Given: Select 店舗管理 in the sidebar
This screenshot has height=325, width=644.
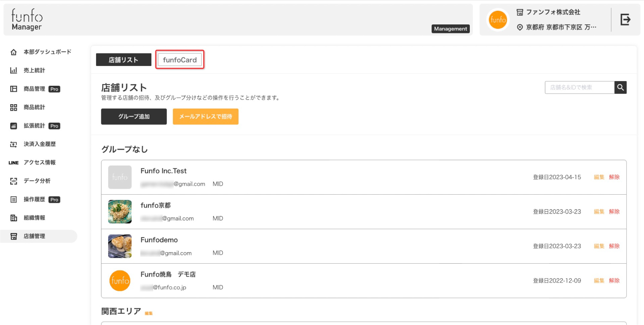Looking at the screenshot, I should (39, 236).
